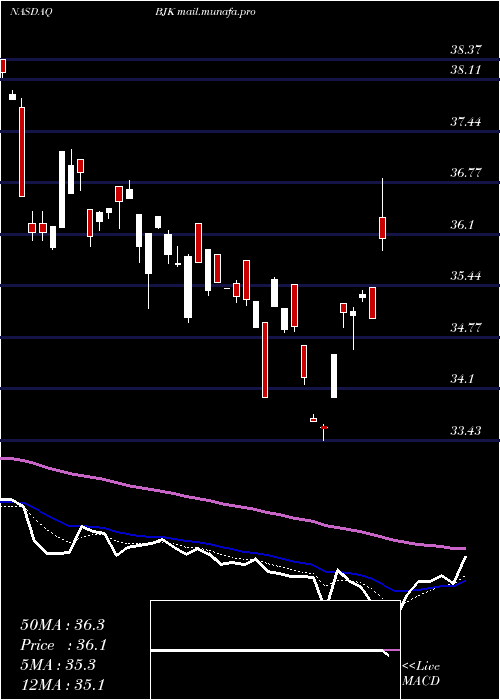Click the 36.1 price axis label
Screen dimensions: 500x700
pos(462,225)
